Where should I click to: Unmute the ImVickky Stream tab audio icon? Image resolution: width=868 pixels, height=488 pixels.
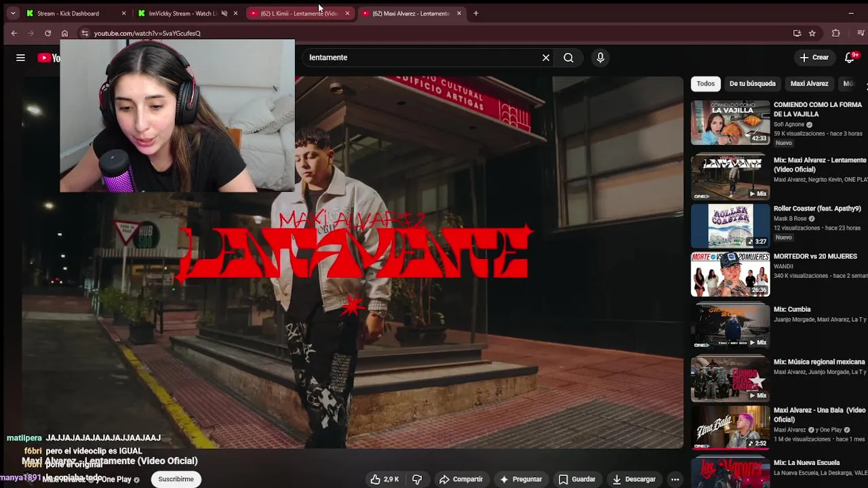pyautogui.click(x=224, y=13)
